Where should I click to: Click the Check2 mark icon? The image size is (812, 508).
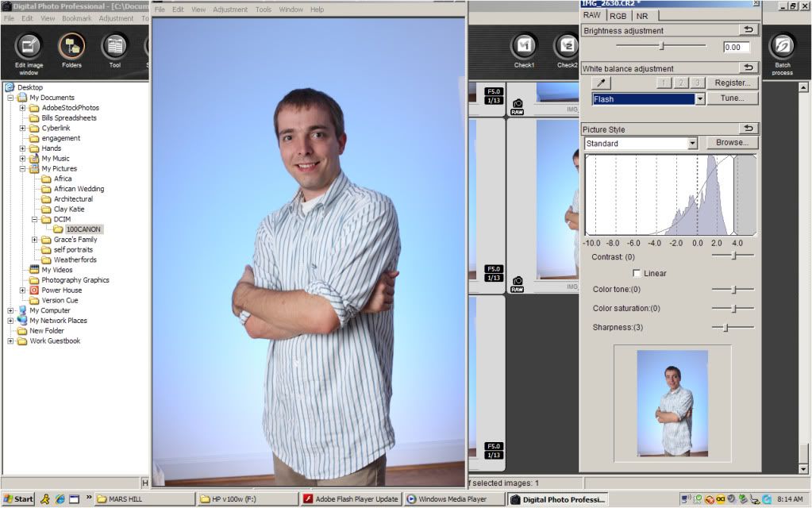click(567, 45)
